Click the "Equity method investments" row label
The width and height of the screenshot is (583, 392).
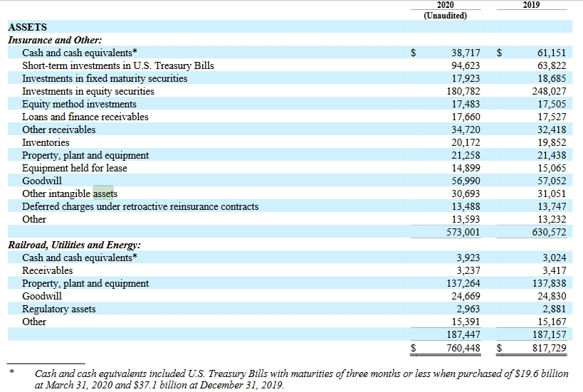pos(79,104)
